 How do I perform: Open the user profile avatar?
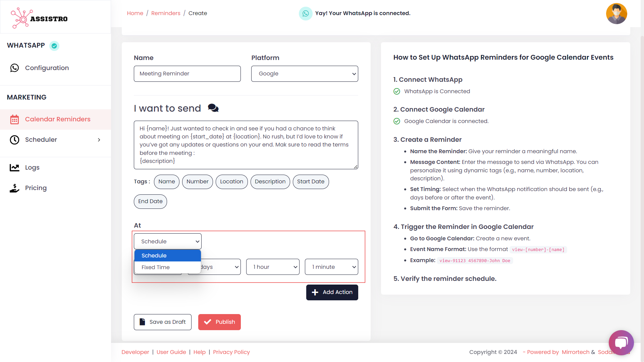pos(616,14)
